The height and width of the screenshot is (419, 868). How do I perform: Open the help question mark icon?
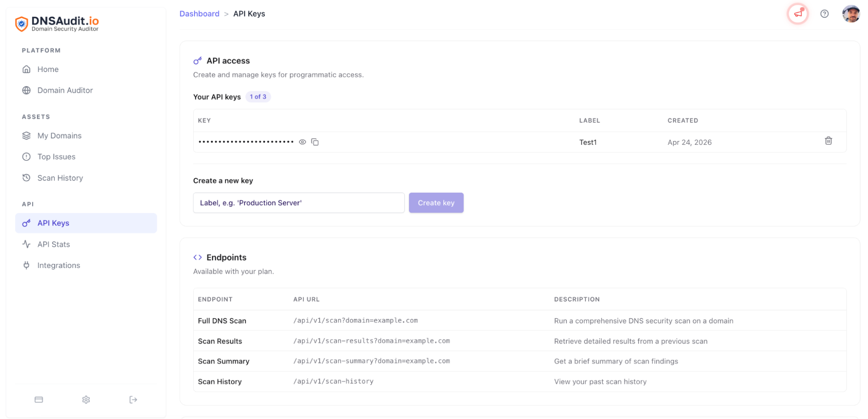point(824,14)
